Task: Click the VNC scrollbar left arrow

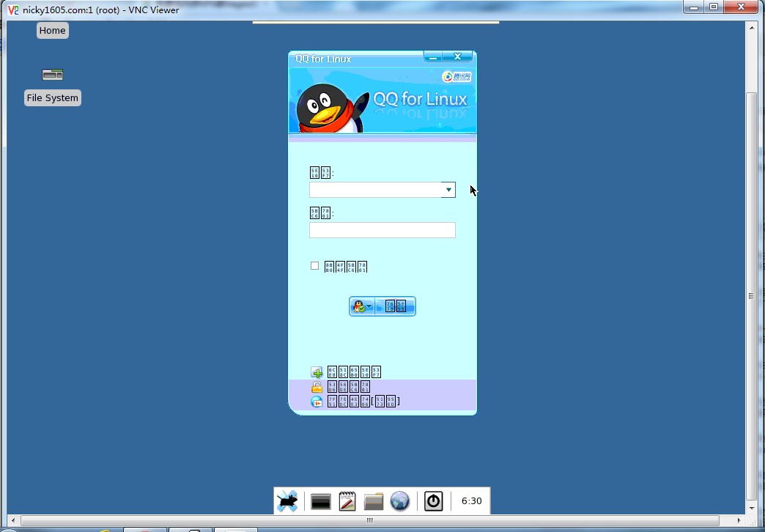Action: pos(12,520)
